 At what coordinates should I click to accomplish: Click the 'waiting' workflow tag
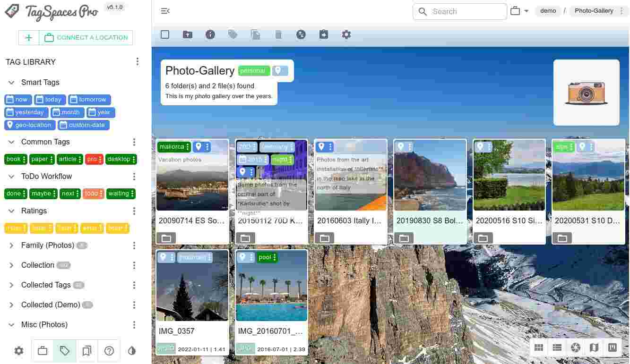[121, 194]
